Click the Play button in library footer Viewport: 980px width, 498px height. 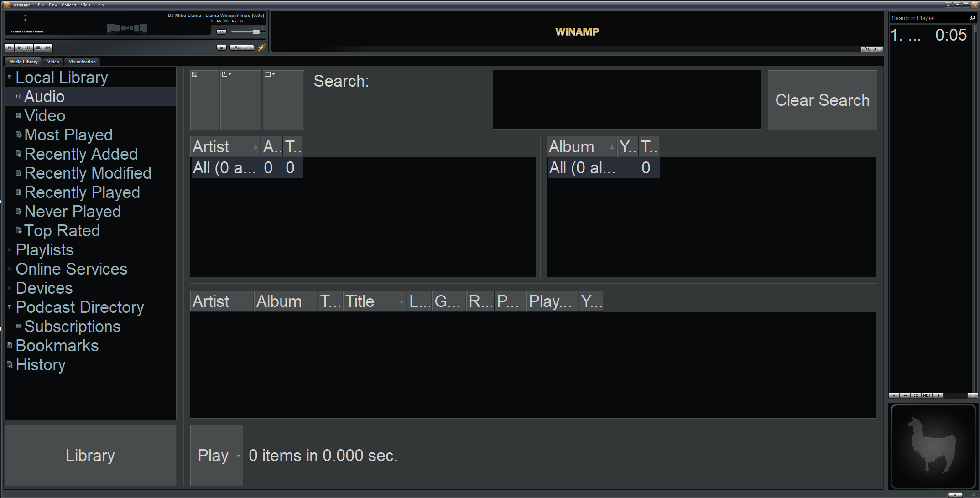pyautogui.click(x=213, y=455)
